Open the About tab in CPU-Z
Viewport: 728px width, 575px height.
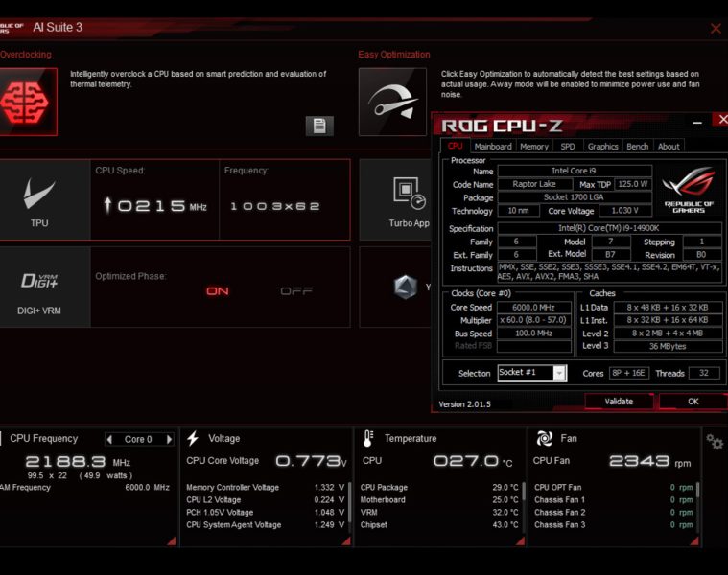coord(669,147)
